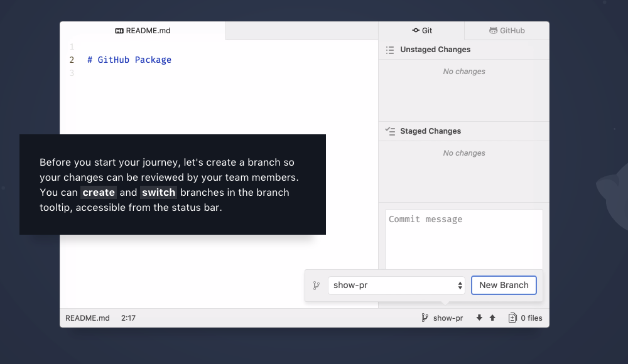
Task: Switch to the Git tab
Action: [x=422, y=30]
